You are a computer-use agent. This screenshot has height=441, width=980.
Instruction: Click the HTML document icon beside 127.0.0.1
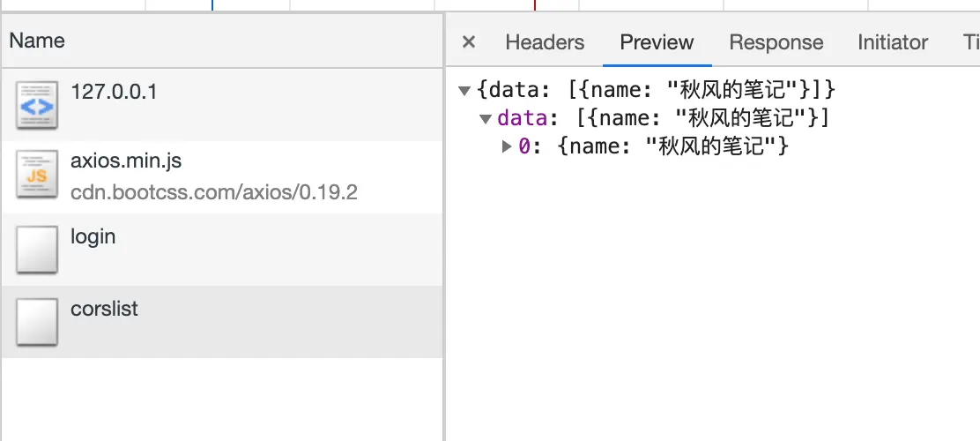coord(37,105)
